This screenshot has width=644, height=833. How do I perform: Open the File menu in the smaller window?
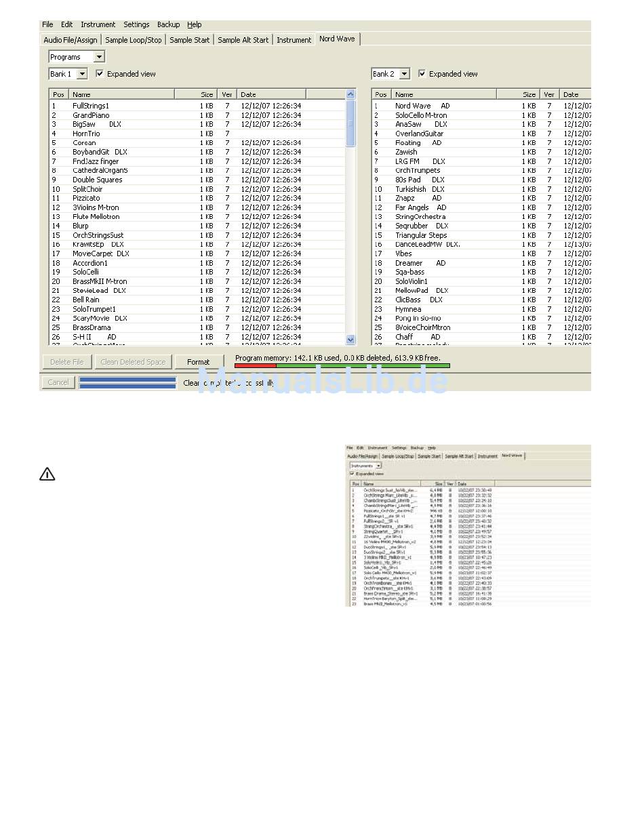[350, 448]
